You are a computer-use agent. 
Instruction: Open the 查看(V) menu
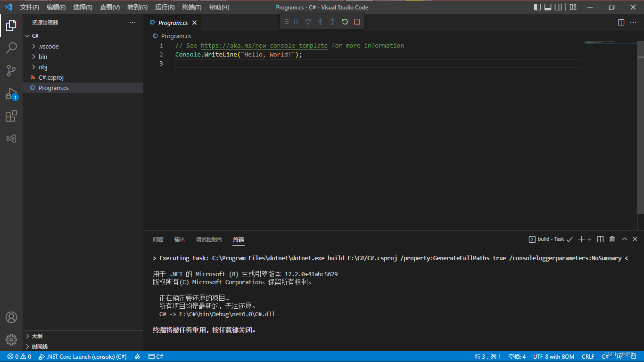coord(110,7)
